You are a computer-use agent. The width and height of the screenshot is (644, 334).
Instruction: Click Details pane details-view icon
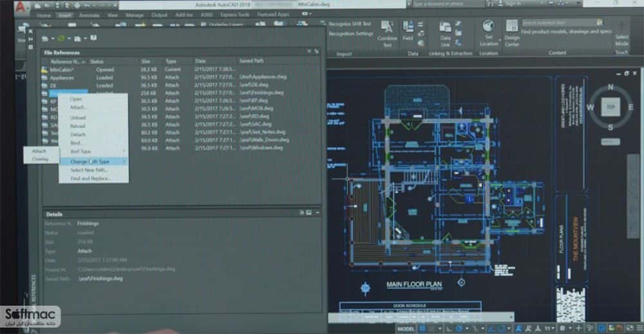coord(301,212)
